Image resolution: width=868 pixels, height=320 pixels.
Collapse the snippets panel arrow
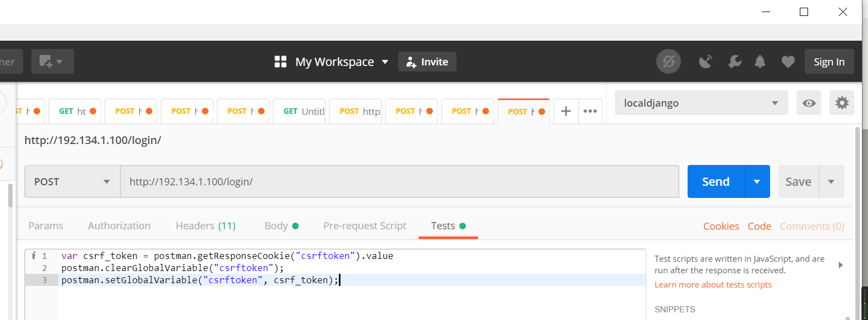(840, 265)
